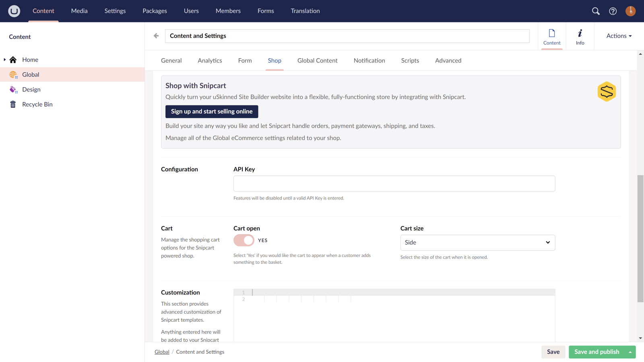Expand the Home tree node arrow
644x362 pixels.
pyautogui.click(x=5, y=60)
